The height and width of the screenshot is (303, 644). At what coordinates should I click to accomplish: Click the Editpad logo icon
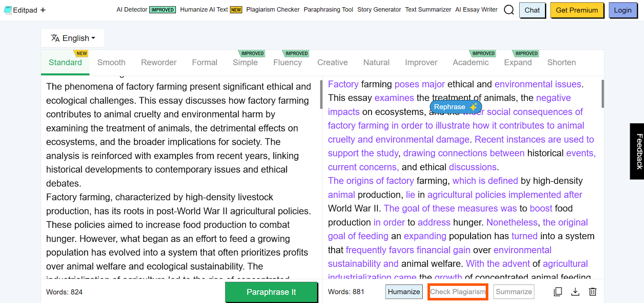click(x=8, y=10)
